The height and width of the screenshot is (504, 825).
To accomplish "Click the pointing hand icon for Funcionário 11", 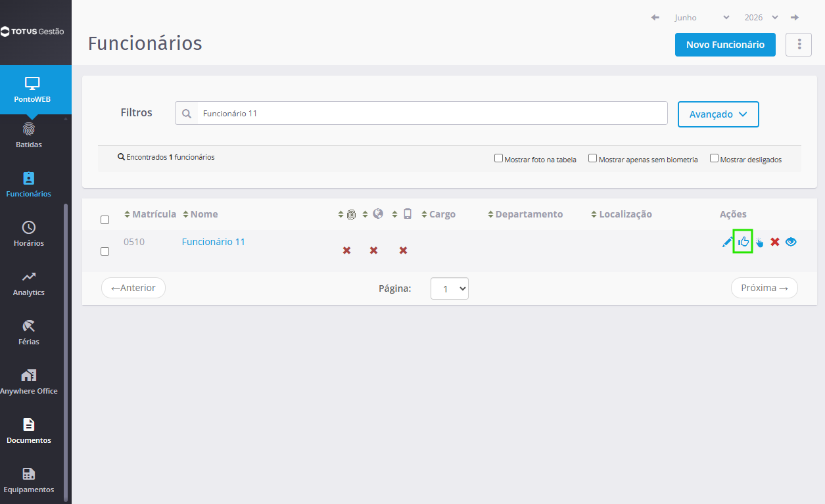I will coord(760,242).
